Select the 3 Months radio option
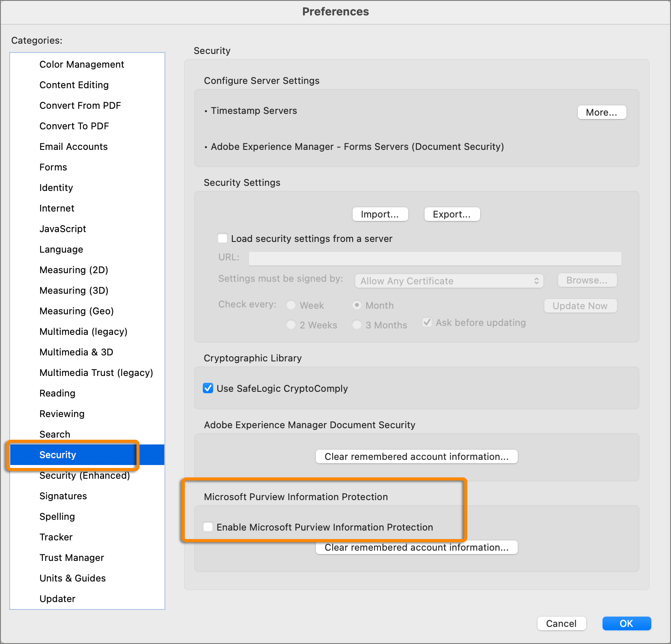The height and width of the screenshot is (644, 671). (x=357, y=325)
